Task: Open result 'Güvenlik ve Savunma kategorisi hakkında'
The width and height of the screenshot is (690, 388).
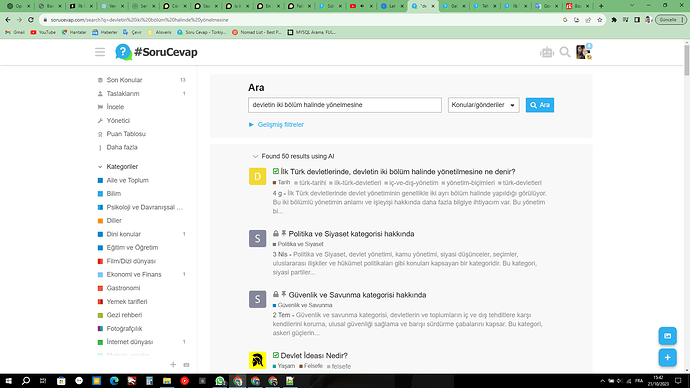Action: pyautogui.click(x=357, y=295)
